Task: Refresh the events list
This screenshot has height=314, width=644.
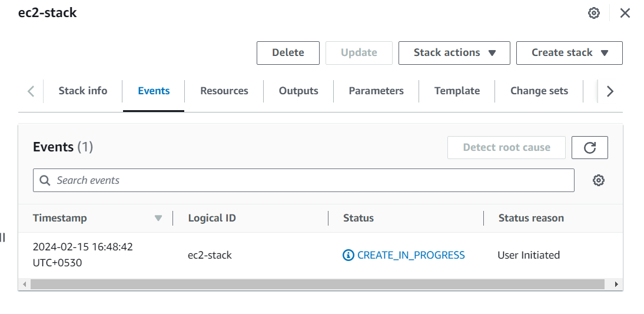Action: [x=589, y=148]
